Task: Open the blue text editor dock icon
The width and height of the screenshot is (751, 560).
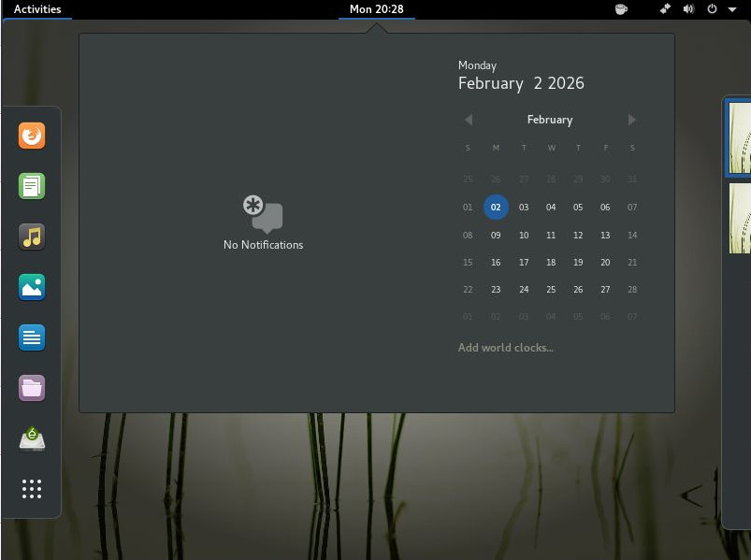Action: [x=32, y=337]
